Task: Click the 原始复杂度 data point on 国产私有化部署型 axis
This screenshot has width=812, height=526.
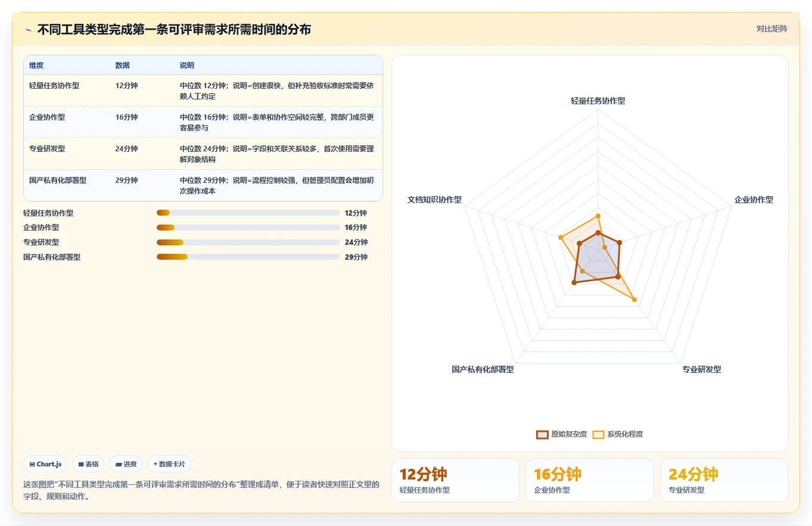Action: pyautogui.click(x=574, y=283)
